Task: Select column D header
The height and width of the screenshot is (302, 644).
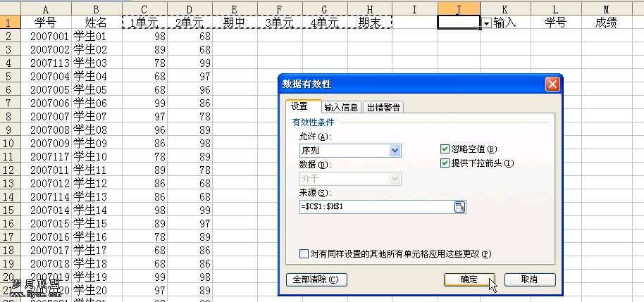Action: [x=190, y=9]
